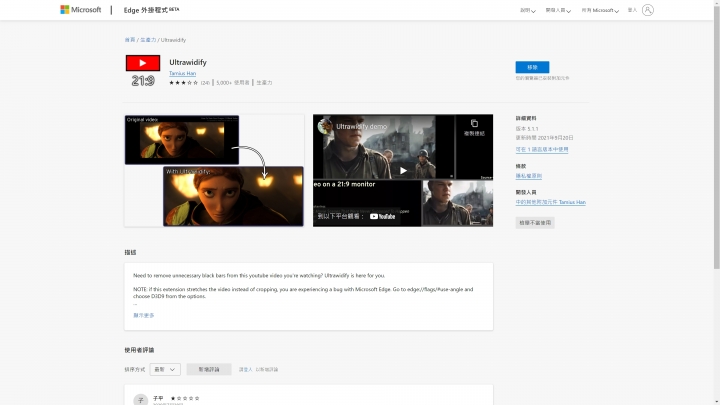
Task: Expand description with 顯示更多 link
Action: coord(144,315)
